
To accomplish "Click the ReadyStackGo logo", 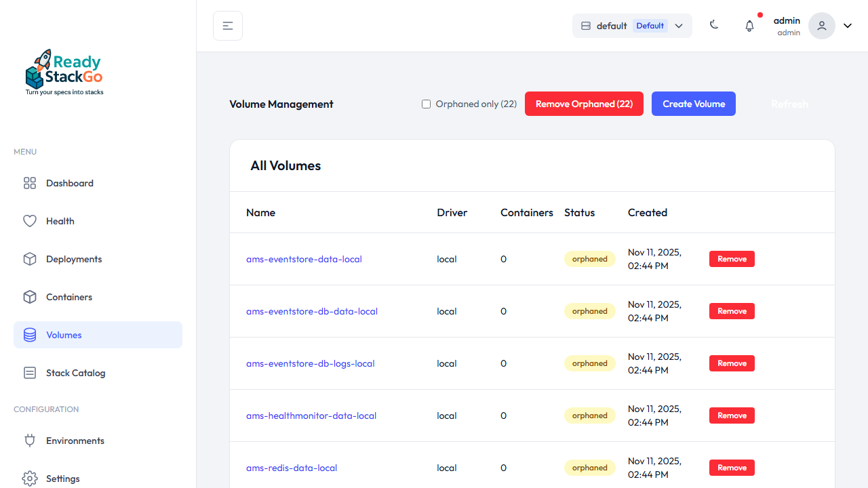I will (64, 71).
